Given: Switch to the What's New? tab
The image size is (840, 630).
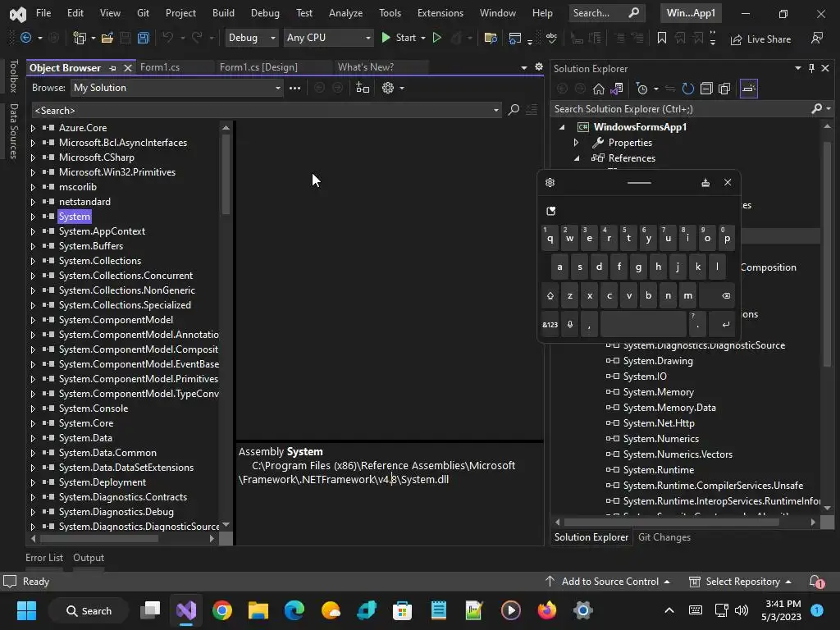Looking at the screenshot, I should (x=365, y=67).
